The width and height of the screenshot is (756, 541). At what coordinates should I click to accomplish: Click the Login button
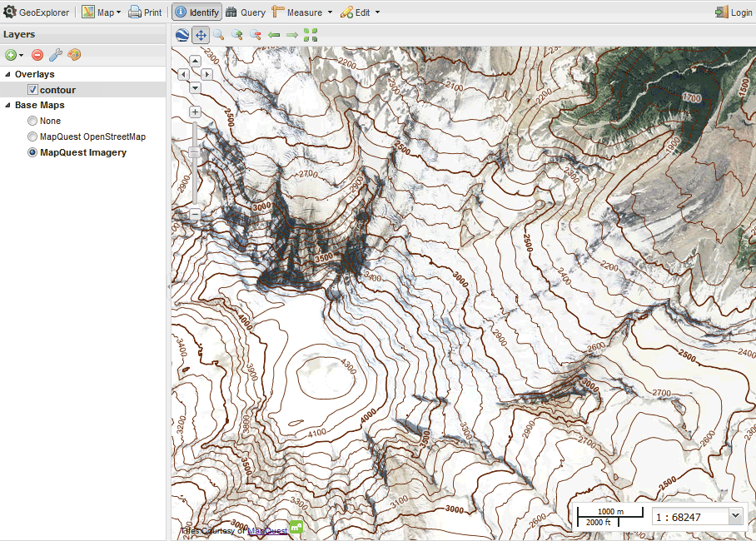[x=733, y=12]
